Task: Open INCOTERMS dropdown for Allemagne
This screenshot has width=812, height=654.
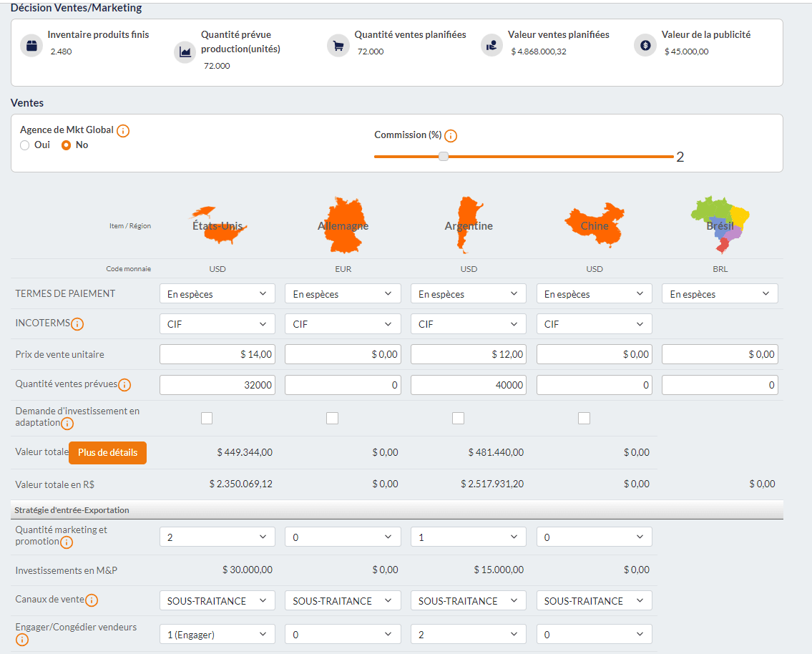Action: tap(343, 324)
